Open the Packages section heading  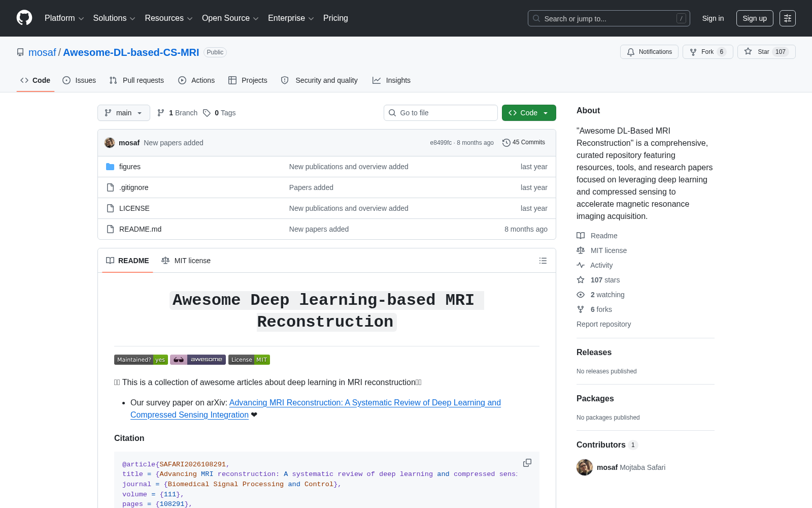coord(595,399)
